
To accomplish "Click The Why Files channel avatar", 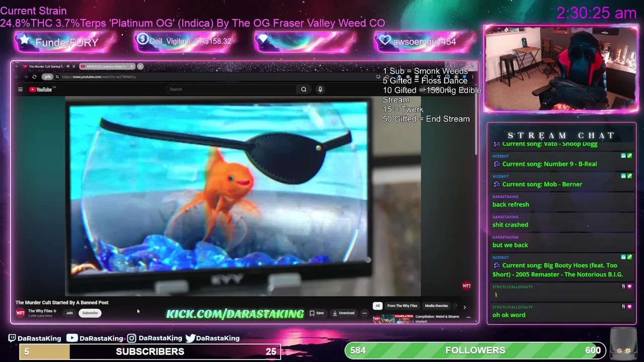I will tap(20, 313).
